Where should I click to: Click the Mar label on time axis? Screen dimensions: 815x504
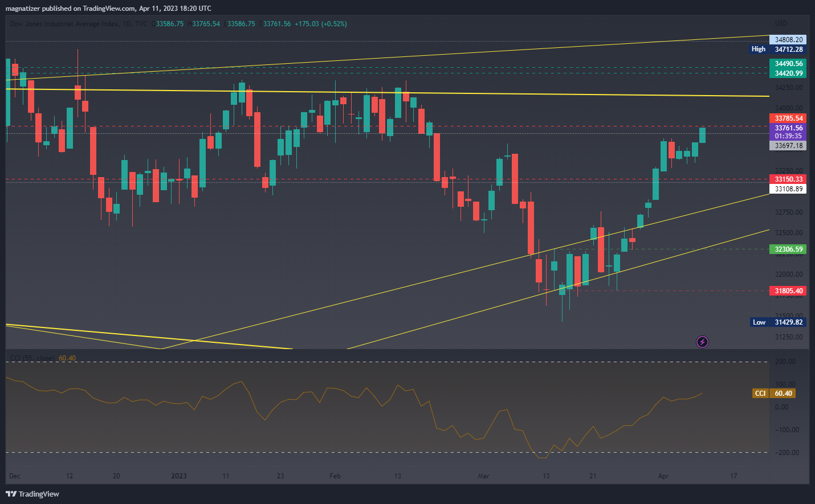(x=483, y=476)
